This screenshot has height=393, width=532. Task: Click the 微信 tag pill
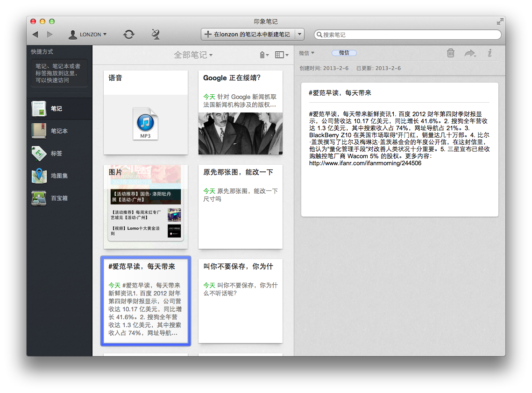tap(344, 53)
